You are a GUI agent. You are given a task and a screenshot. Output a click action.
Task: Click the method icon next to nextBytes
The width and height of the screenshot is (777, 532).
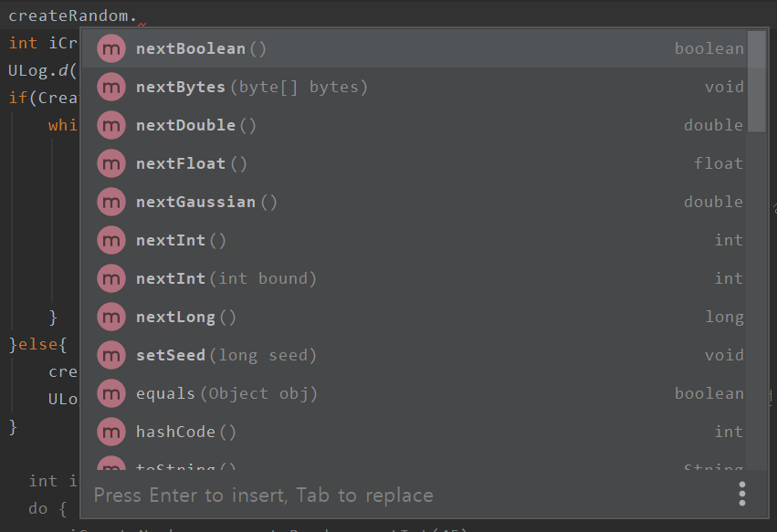point(111,87)
